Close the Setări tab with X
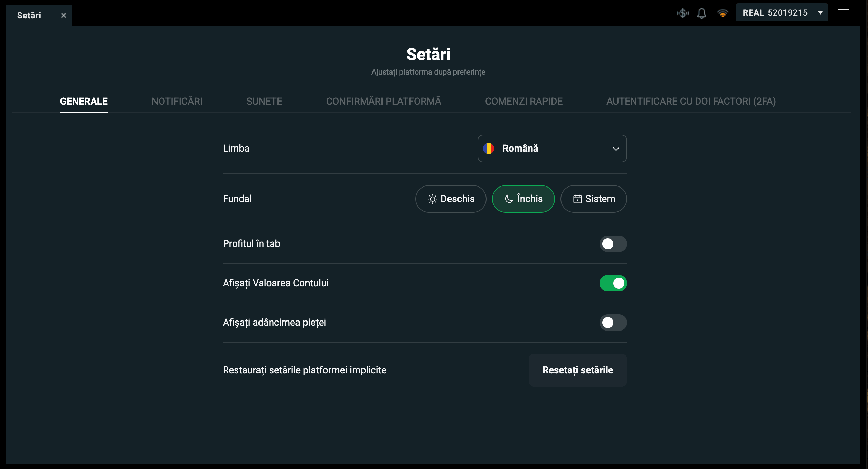868x469 pixels. click(x=64, y=15)
